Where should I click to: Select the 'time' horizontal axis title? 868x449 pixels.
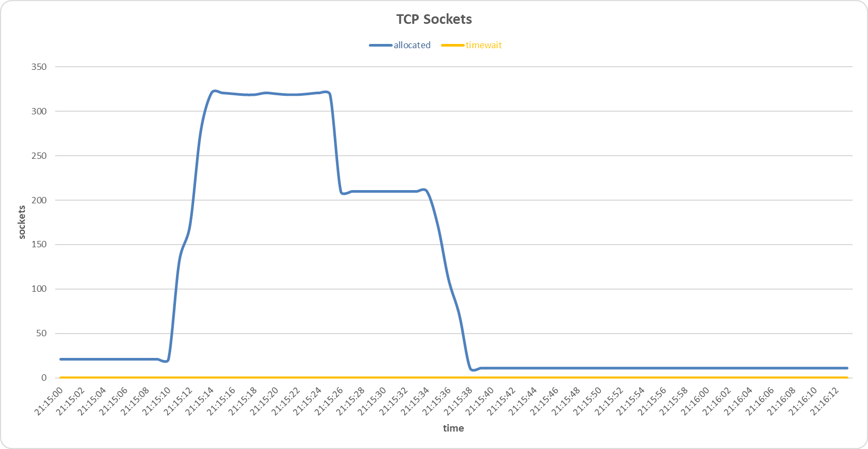click(x=453, y=428)
